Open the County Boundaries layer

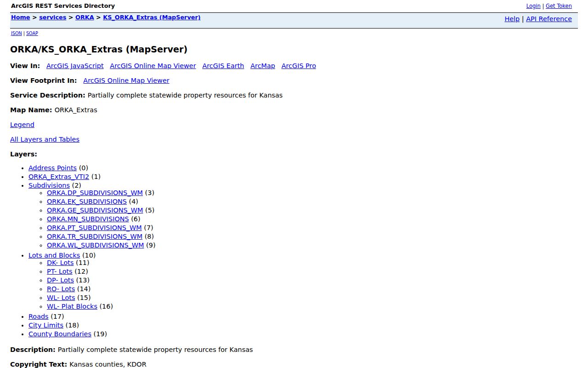(60, 334)
